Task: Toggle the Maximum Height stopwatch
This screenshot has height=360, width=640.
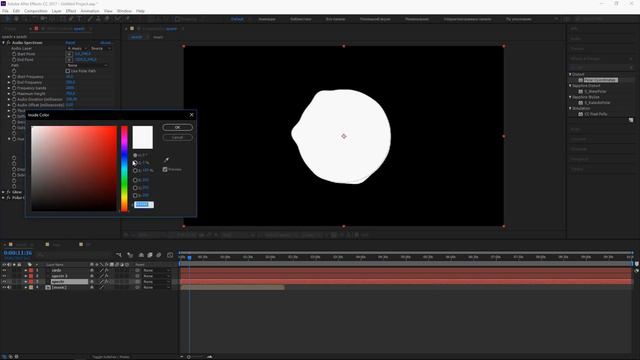Action: (x=14, y=94)
